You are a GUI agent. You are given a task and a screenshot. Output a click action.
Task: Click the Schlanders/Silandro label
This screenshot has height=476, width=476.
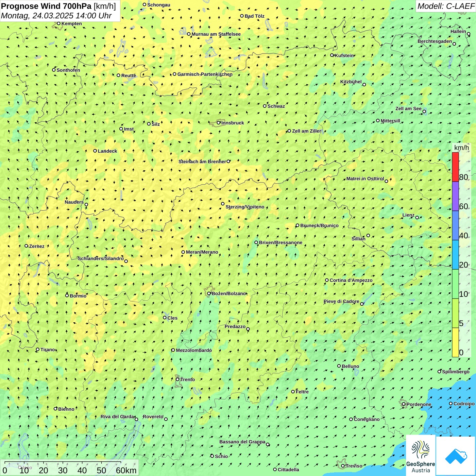[101, 258]
